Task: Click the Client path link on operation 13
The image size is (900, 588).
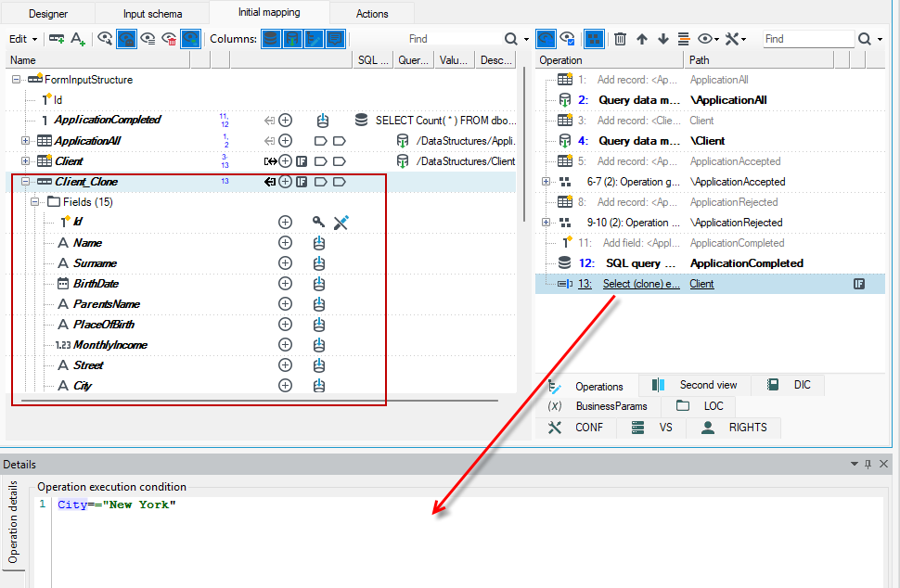Action: point(701,284)
